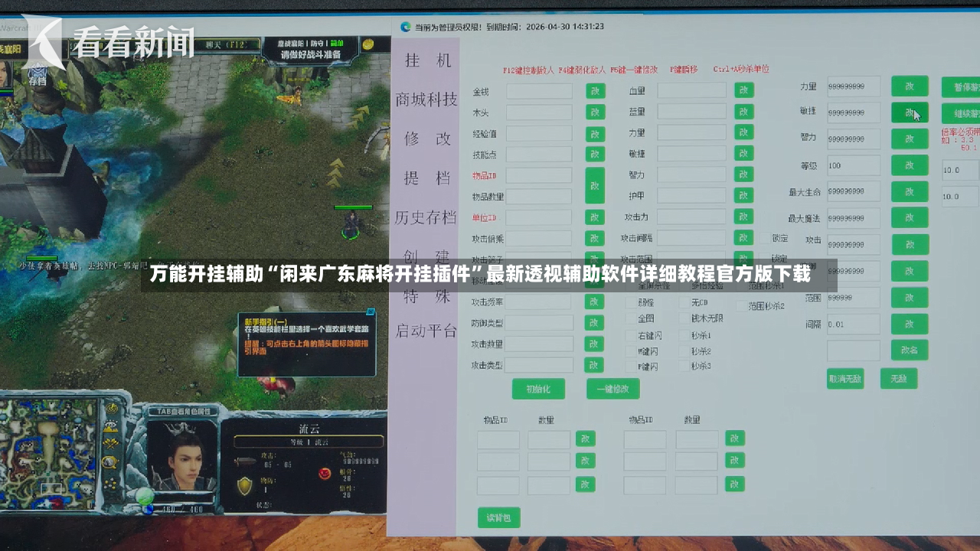Apply 改 button for 技能点 row
Viewport: 980px width, 551px height.
pos(596,155)
